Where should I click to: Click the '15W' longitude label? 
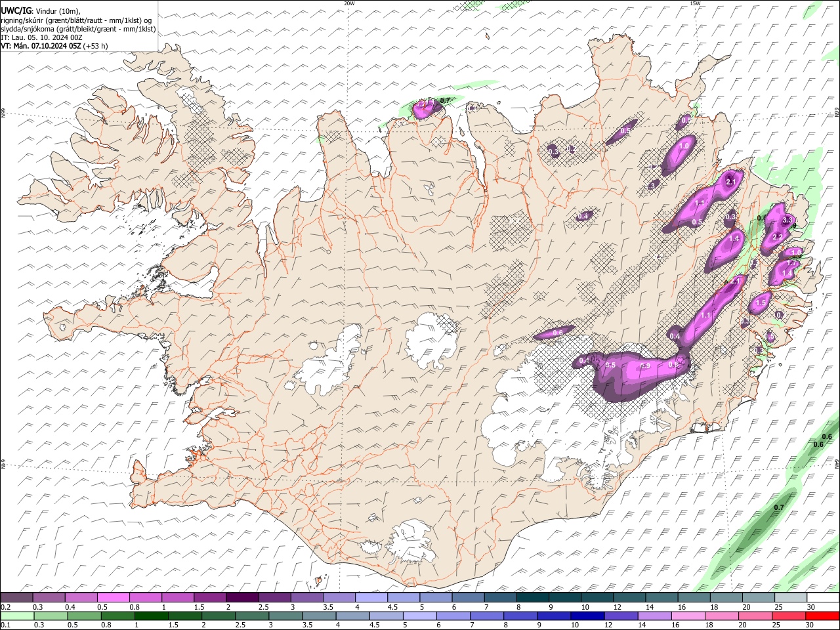(695, 3)
